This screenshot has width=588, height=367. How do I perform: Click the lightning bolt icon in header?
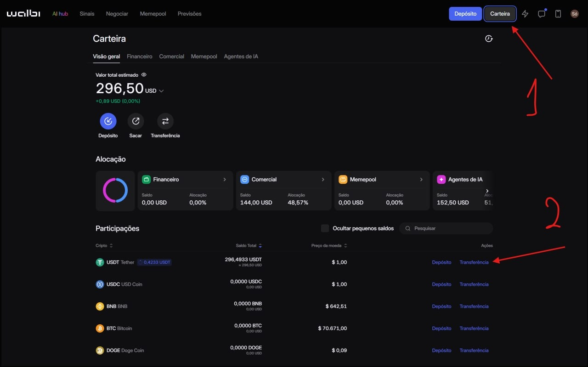pyautogui.click(x=525, y=14)
